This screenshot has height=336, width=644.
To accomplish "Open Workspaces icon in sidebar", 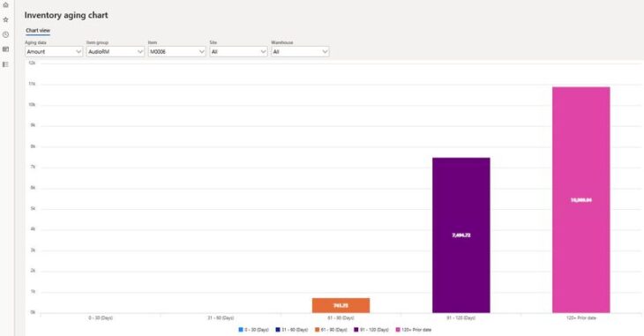I will (x=6, y=49).
